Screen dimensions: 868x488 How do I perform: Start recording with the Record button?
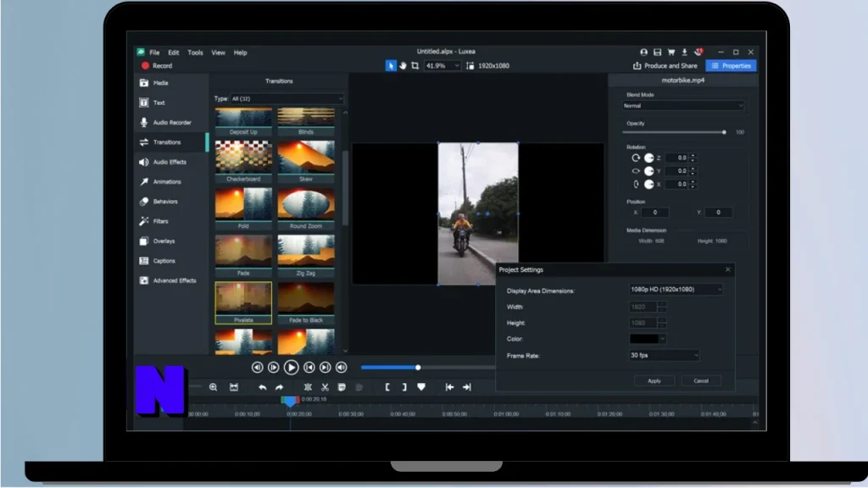click(x=157, y=66)
